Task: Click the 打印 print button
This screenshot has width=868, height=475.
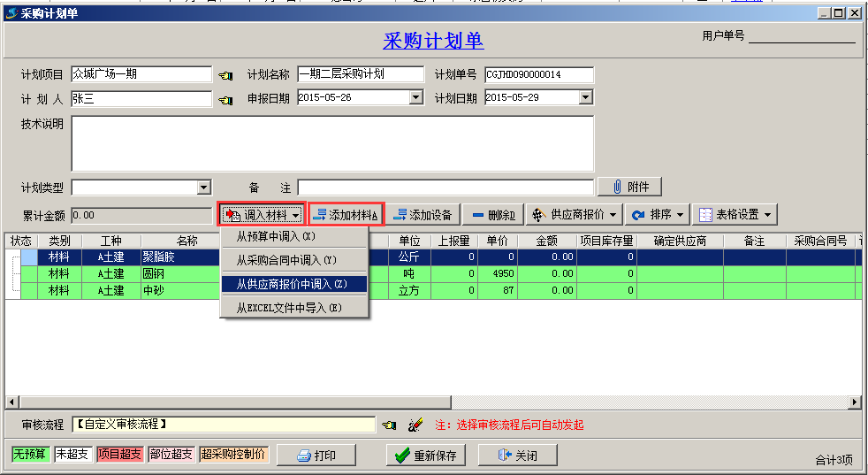Action: point(316,456)
